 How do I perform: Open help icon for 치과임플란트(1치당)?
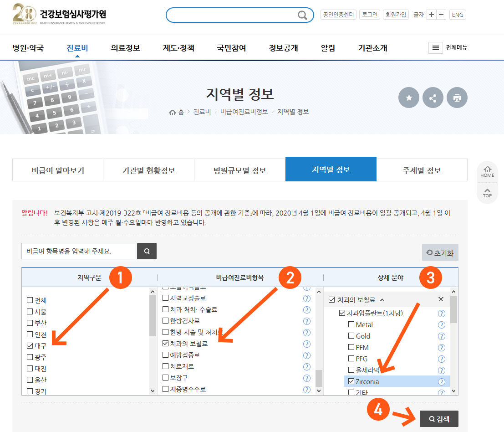pos(441,314)
